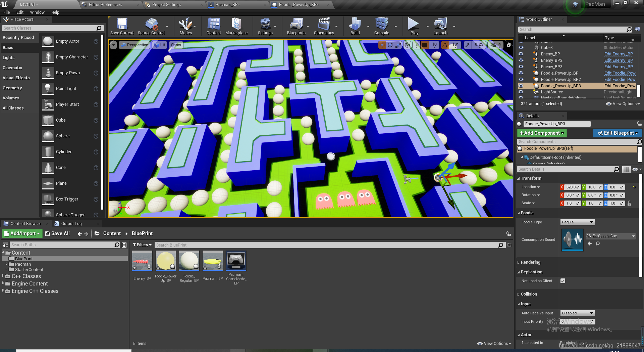
Task: Toggle Net Load on Client checkbox
Action: 563,281
